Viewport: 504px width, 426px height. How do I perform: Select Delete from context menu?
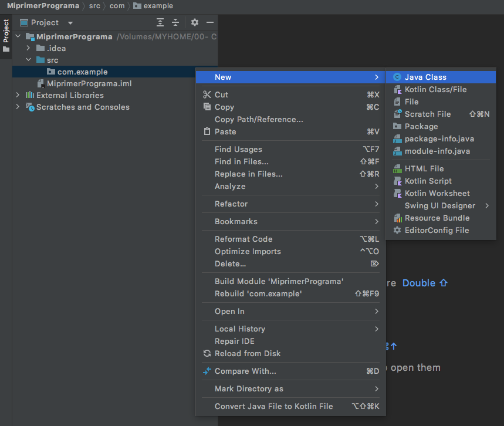[290, 263]
